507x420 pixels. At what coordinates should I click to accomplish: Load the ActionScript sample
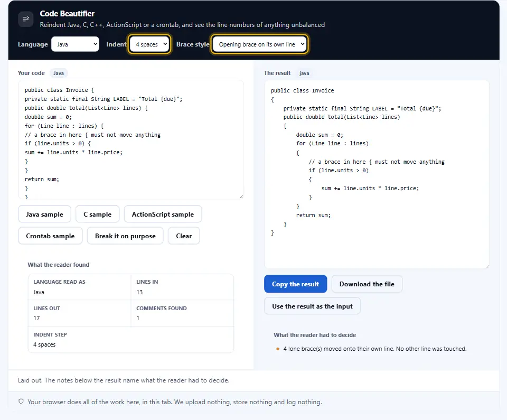point(163,214)
